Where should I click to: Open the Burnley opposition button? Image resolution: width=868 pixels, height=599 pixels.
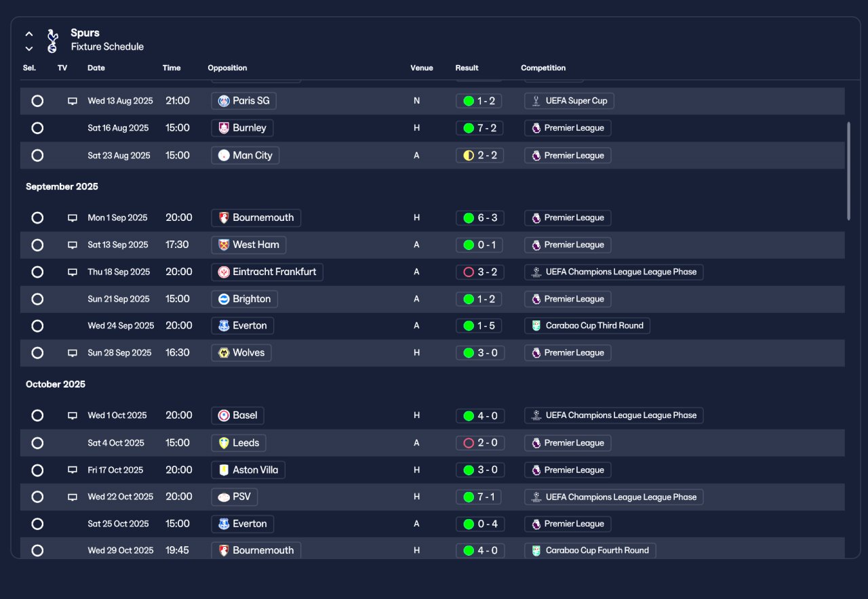point(242,128)
